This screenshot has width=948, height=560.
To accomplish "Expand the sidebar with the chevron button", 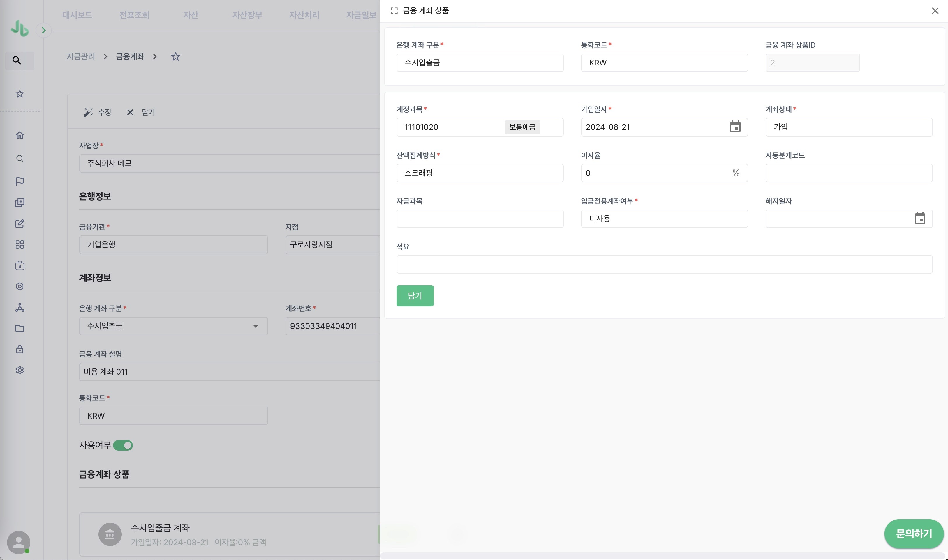I will click(44, 30).
